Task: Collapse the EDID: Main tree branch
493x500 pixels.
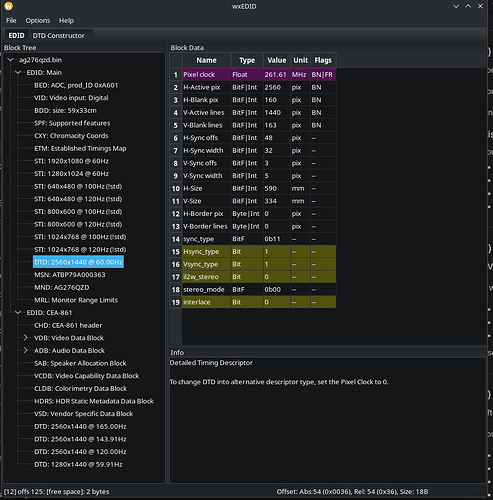Action: pos(18,73)
